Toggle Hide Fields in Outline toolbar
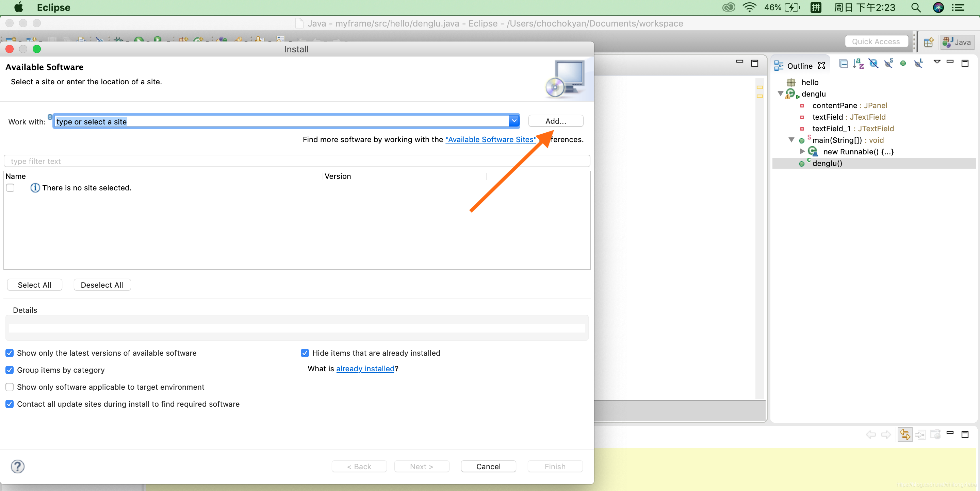Image resolution: width=980 pixels, height=491 pixels. [873, 64]
